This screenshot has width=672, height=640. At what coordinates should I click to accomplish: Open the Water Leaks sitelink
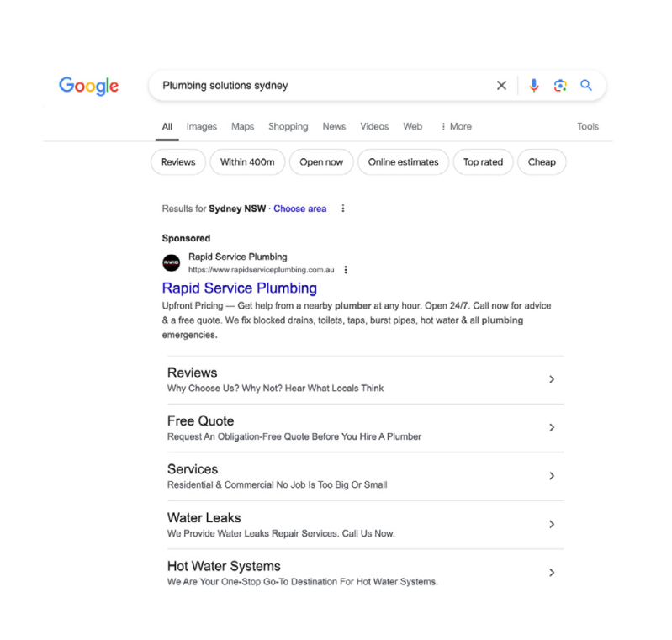(x=204, y=518)
